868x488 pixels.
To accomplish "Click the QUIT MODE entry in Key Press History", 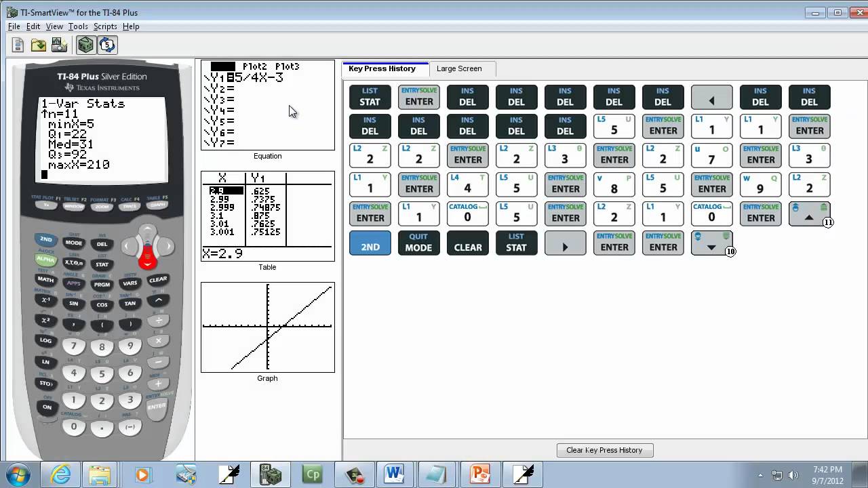I will [418, 243].
